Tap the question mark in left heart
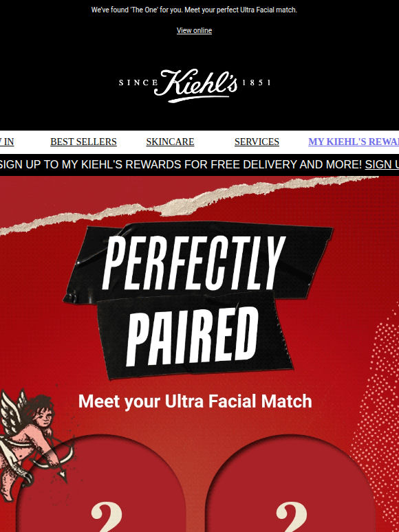399x532 pixels. [x=107, y=517]
